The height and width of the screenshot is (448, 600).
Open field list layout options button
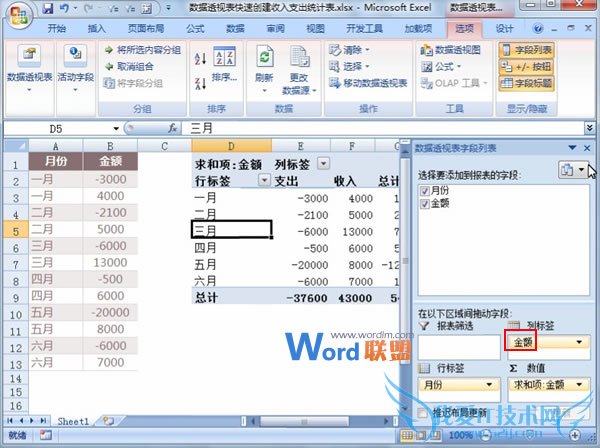tap(573, 169)
